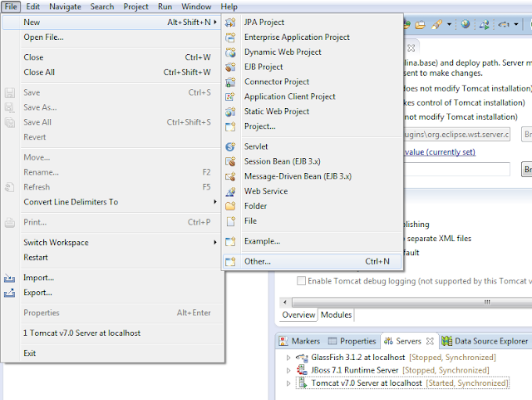Image resolution: width=532 pixels, height=400 pixels.
Task: Click the Launch Web Services Explorer icon
Action: [x=484, y=24]
